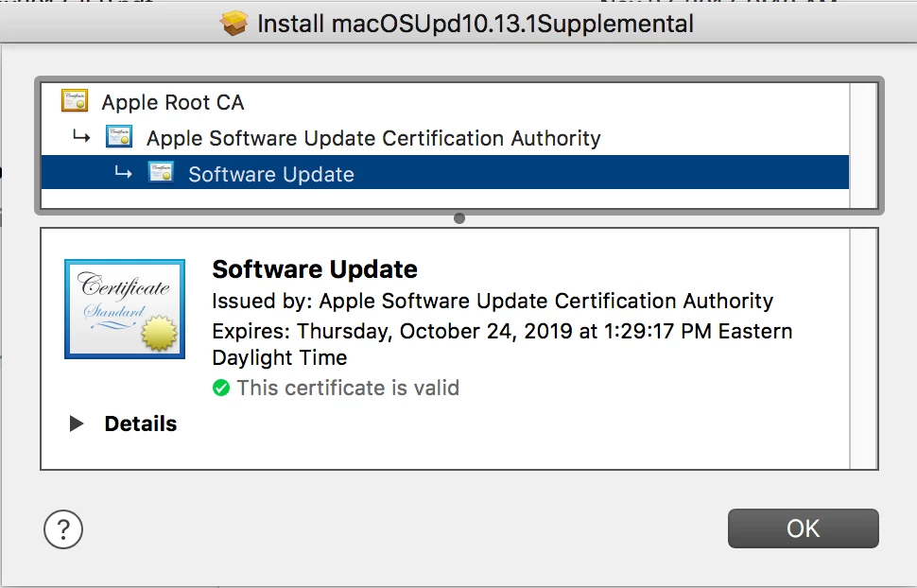Click the window title 'Install macOSUpd10.13.1Supplemental'
917x588 pixels.
(476, 24)
